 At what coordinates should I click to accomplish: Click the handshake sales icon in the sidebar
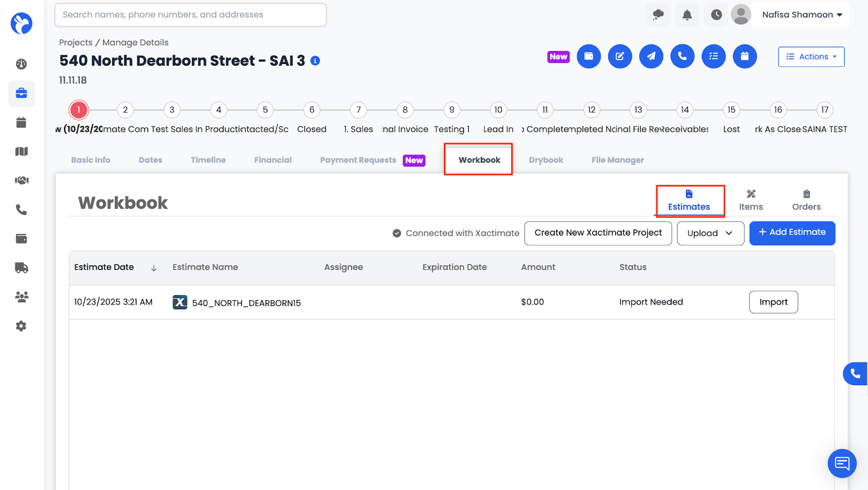coord(21,180)
